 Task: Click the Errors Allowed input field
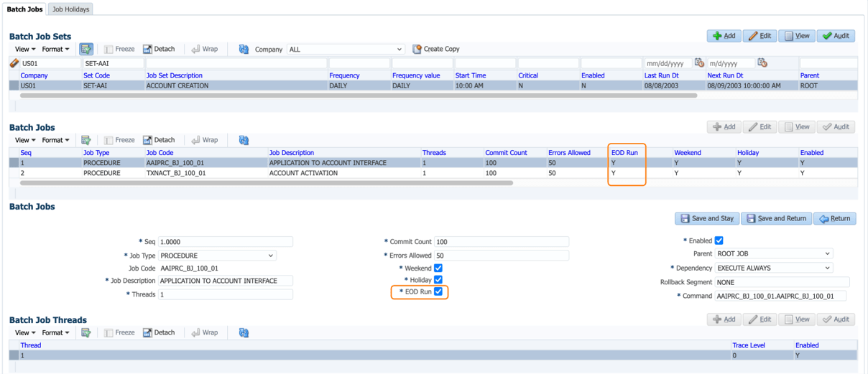click(502, 256)
